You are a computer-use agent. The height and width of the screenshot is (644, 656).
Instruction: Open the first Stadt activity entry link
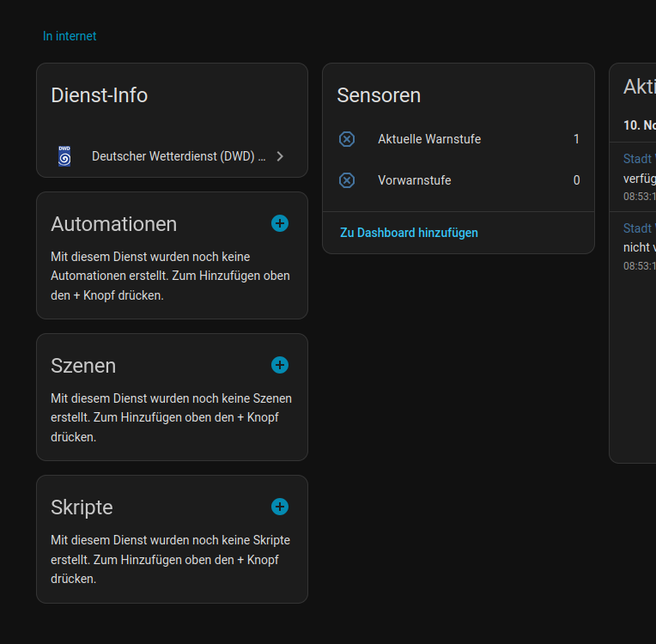tap(639, 159)
